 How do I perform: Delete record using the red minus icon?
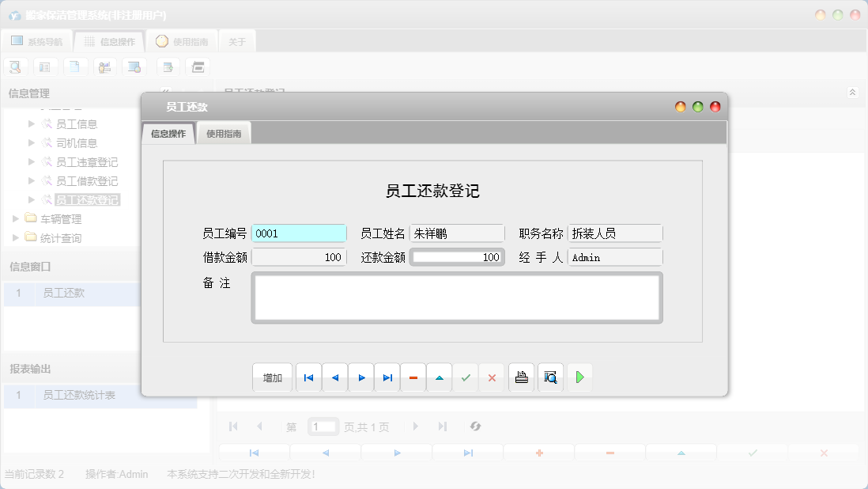click(413, 377)
